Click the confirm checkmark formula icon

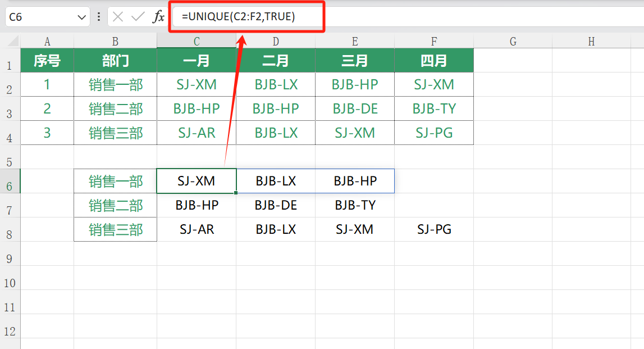[x=138, y=17]
